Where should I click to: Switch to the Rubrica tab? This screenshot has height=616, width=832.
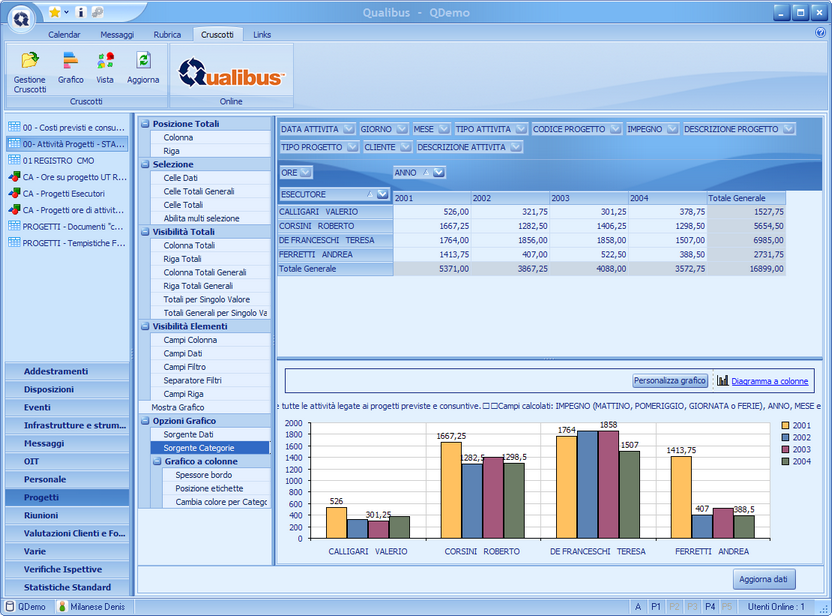(x=167, y=34)
